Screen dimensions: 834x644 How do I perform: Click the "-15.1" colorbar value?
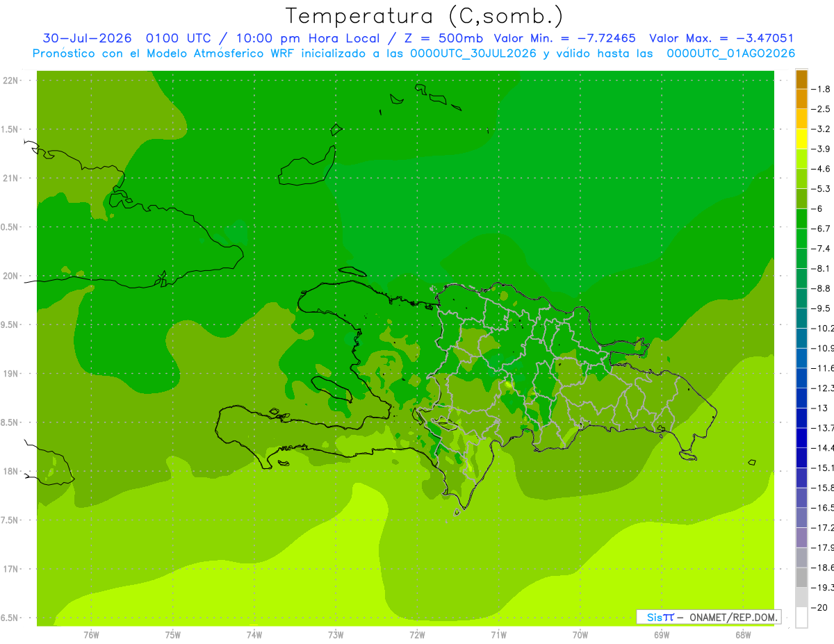tap(824, 468)
